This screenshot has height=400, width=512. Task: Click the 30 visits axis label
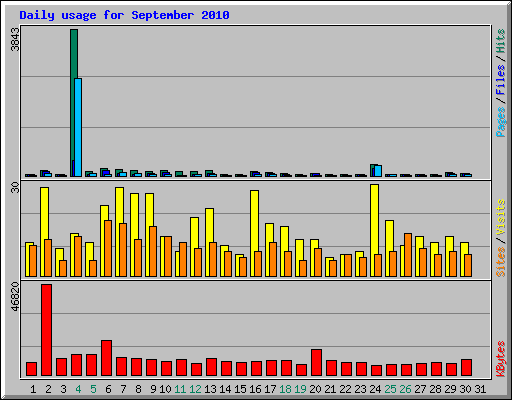pos(15,188)
